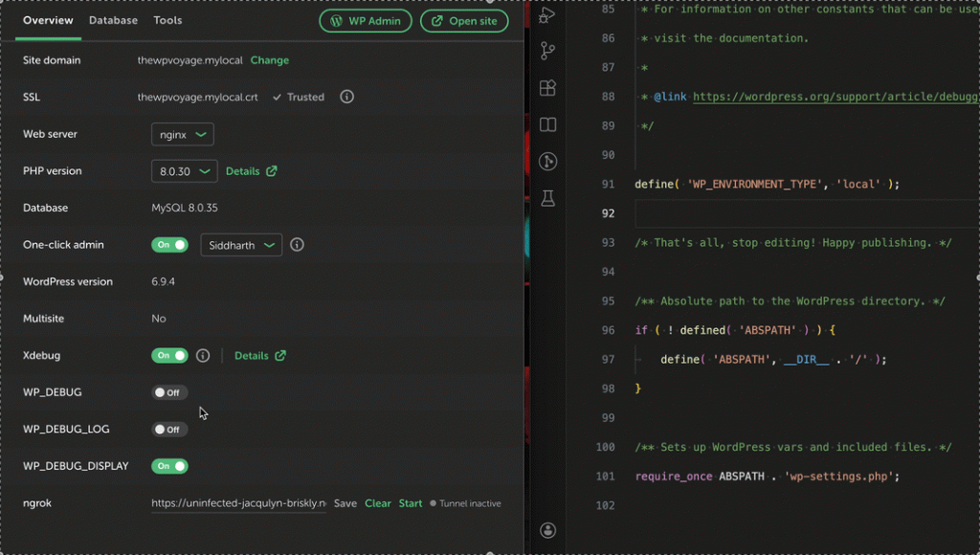Launch WP Admin with the green button
This screenshot has height=555, width=980.
365,20
